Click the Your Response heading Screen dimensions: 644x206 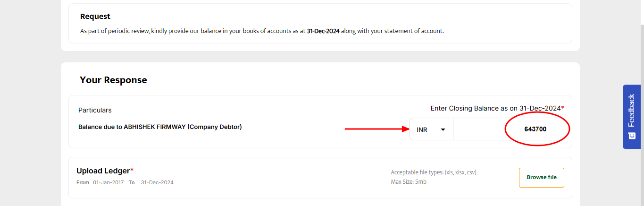[113, 80]
